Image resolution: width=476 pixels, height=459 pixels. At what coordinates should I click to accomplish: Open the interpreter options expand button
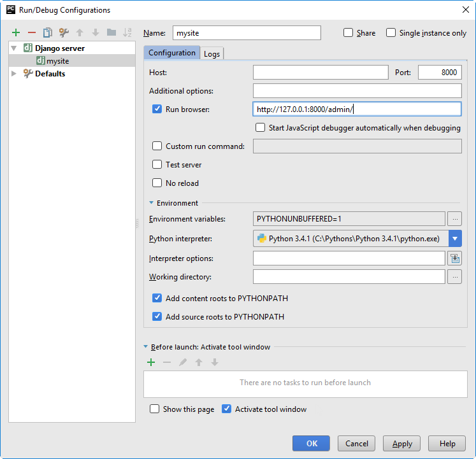point(454,258)
